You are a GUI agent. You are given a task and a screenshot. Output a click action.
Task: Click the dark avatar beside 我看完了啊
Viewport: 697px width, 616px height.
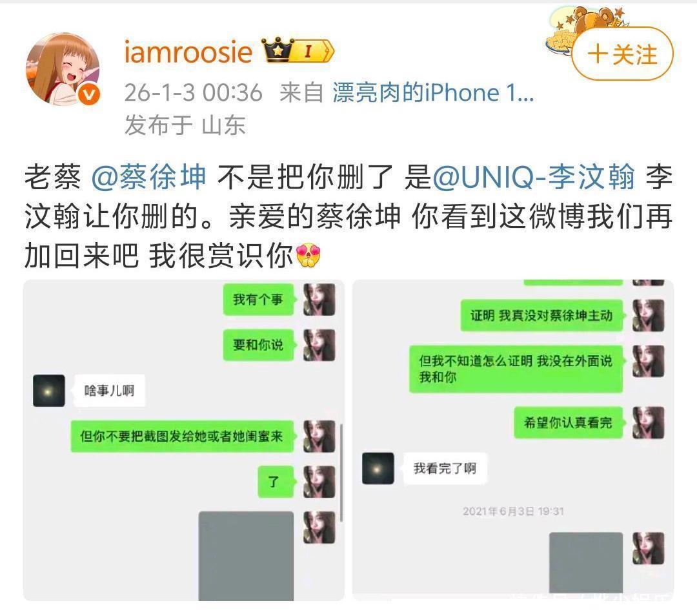click(x=378, y=468)
